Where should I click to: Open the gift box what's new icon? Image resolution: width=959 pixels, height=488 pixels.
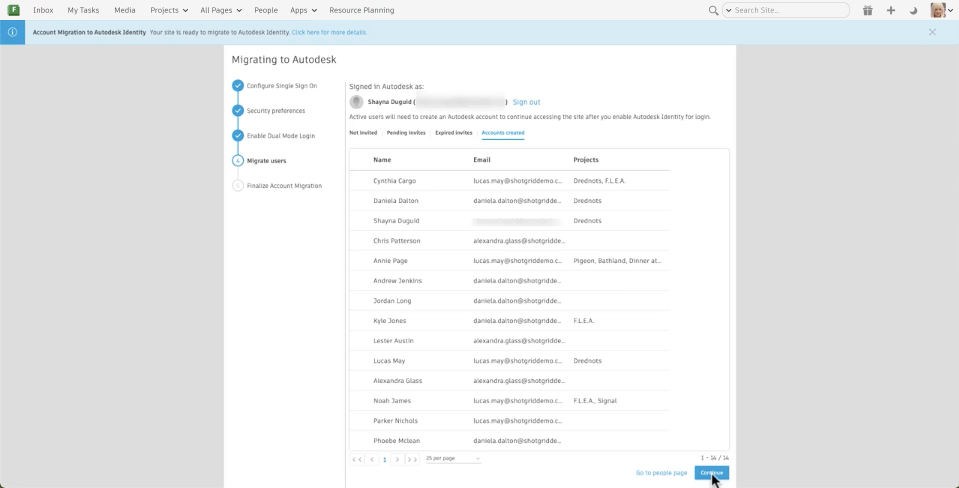coord(867,10)
